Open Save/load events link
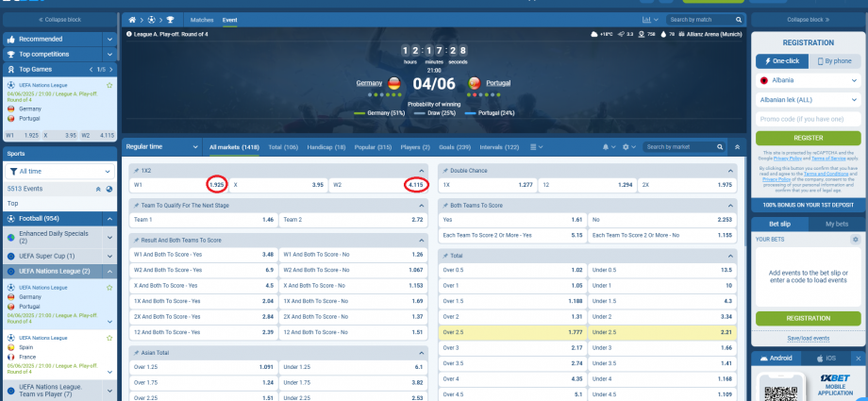This screenshot has width=868, height=401. [809, 339]
